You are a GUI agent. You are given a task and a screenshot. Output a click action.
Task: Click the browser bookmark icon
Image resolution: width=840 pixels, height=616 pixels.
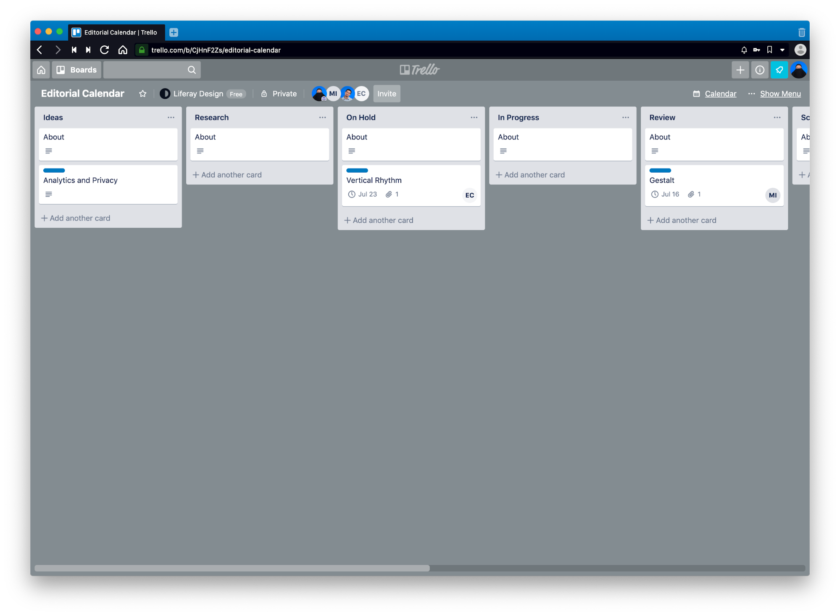click(x=769, y=50)
